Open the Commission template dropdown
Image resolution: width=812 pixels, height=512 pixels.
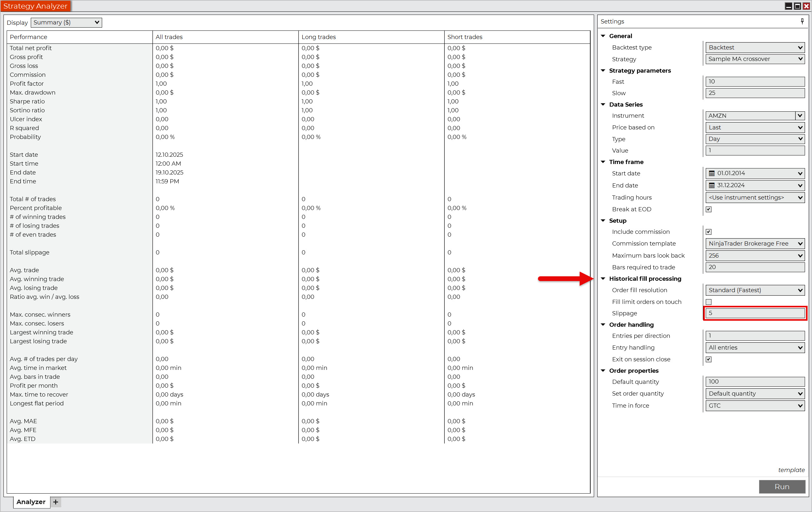(x=755, y=244)
